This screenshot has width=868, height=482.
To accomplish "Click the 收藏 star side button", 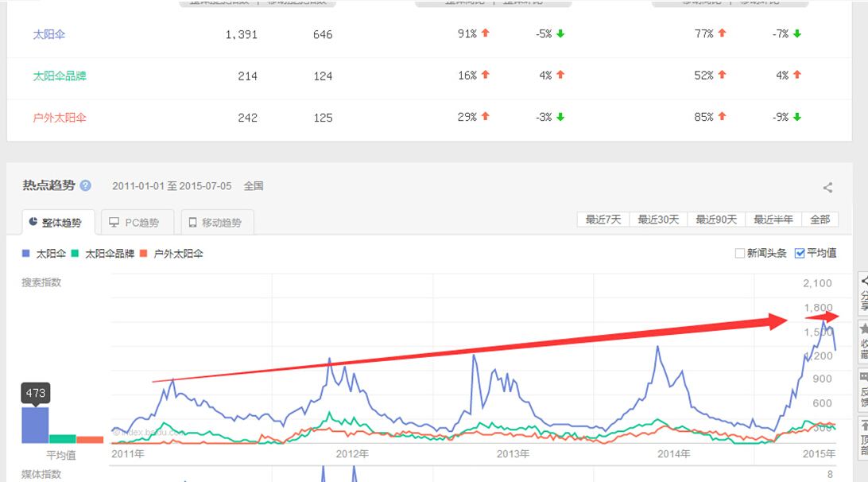I will (x=862, y=340).
